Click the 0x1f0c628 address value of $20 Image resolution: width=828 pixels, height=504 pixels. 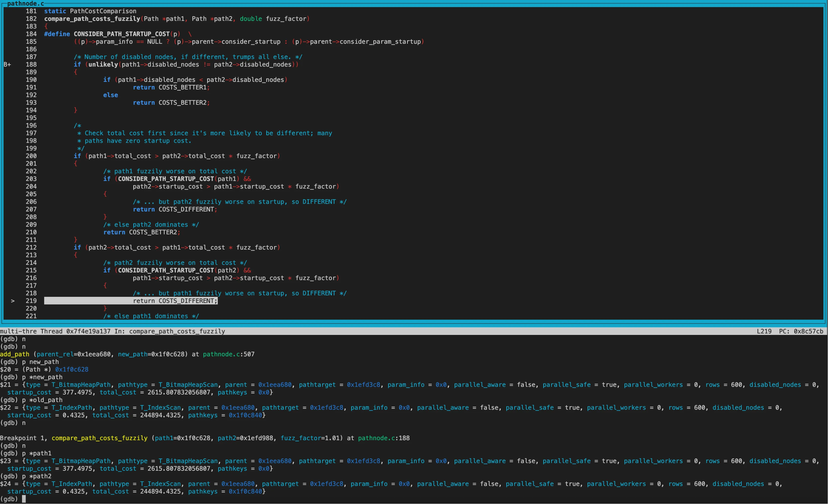pos(71,369)
